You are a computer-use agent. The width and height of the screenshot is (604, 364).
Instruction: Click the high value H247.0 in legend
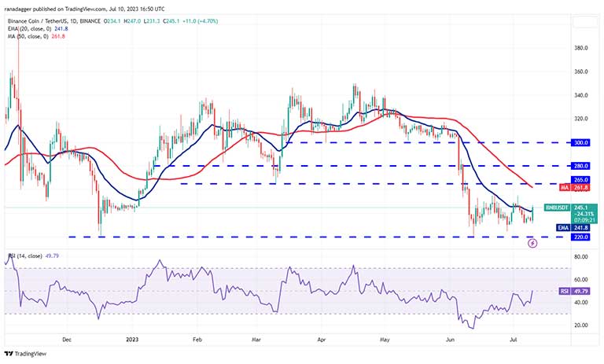tap(132, 21)
